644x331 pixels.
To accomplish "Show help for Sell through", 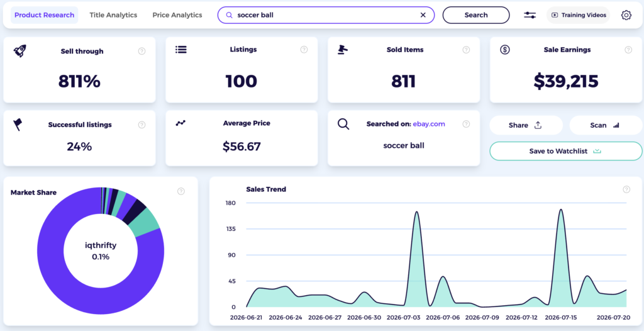I will (x=142, y=52).
